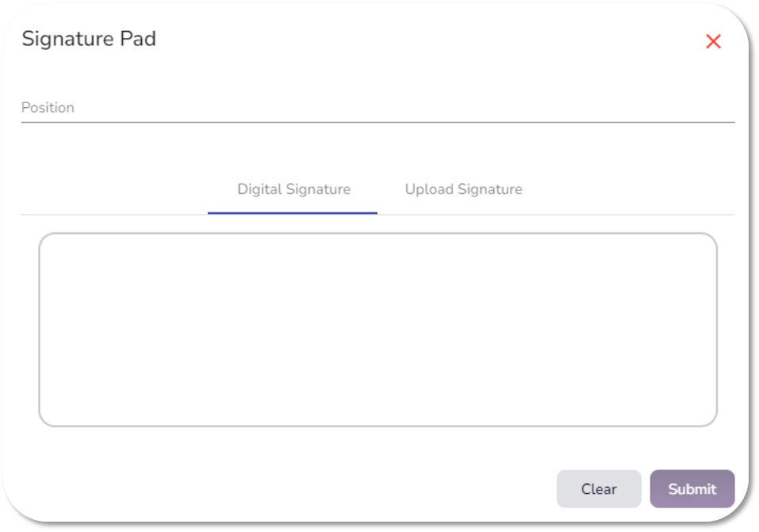Switch to the Digital Signature tab
This screenshot has height=532, width=759.
click(x=293, y=189)
